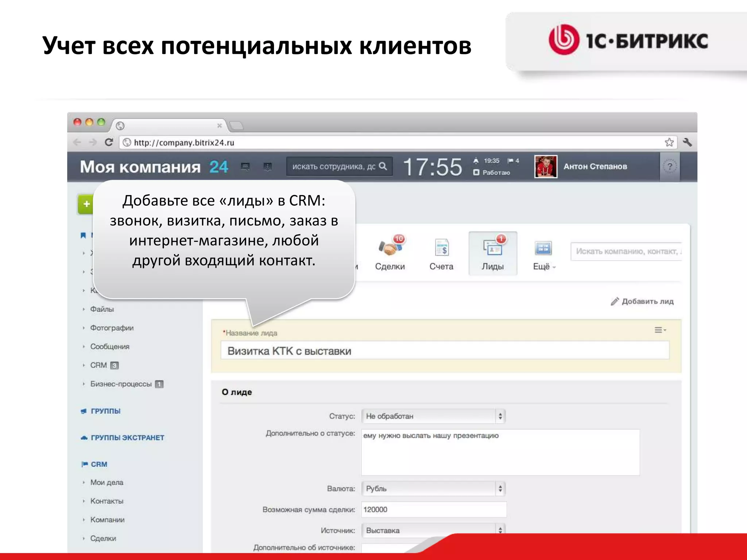Click the flag counter showing 4
The image size is (747, 560).
[513, 160]
